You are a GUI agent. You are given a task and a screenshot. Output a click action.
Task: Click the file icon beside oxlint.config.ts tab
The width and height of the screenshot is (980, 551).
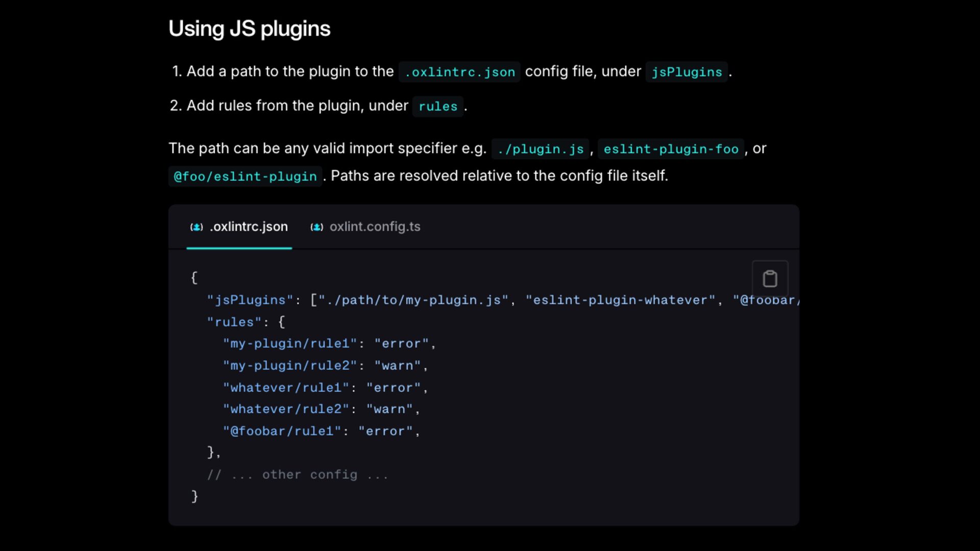316,227
